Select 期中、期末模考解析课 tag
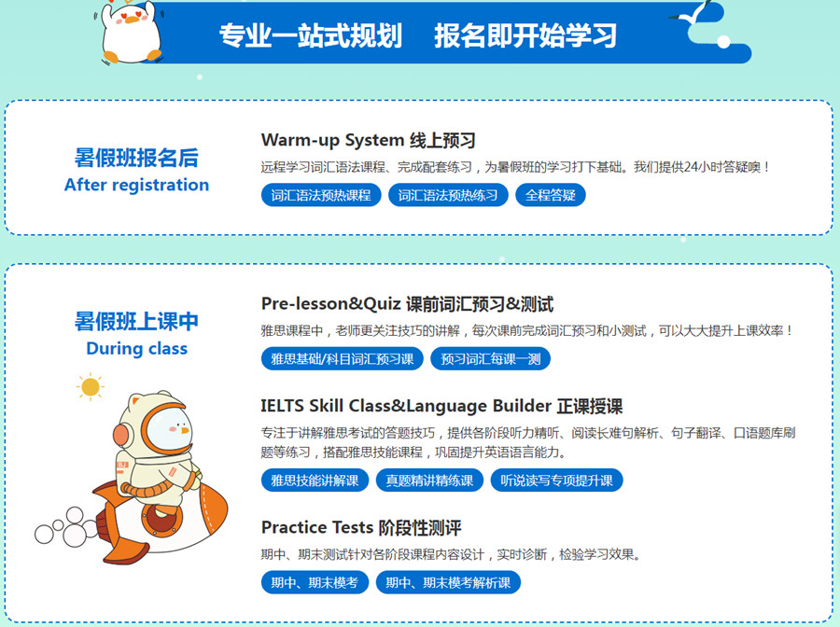Screen dimensions: 840x627 pos(448,582)
